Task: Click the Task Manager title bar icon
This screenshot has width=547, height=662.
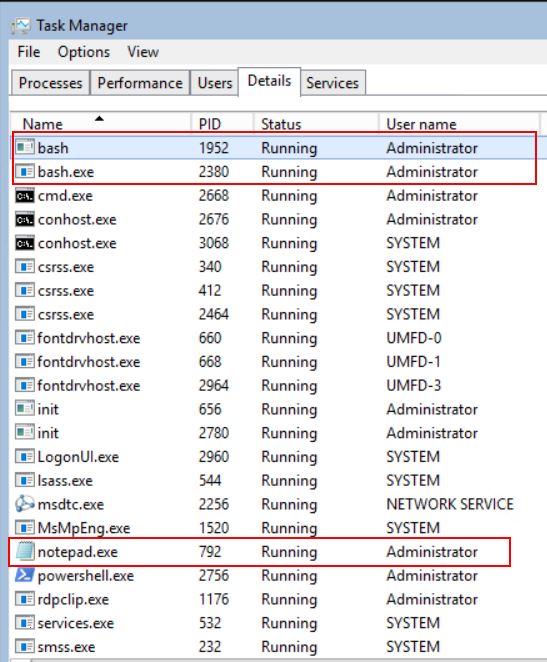Action: point(21,26)
